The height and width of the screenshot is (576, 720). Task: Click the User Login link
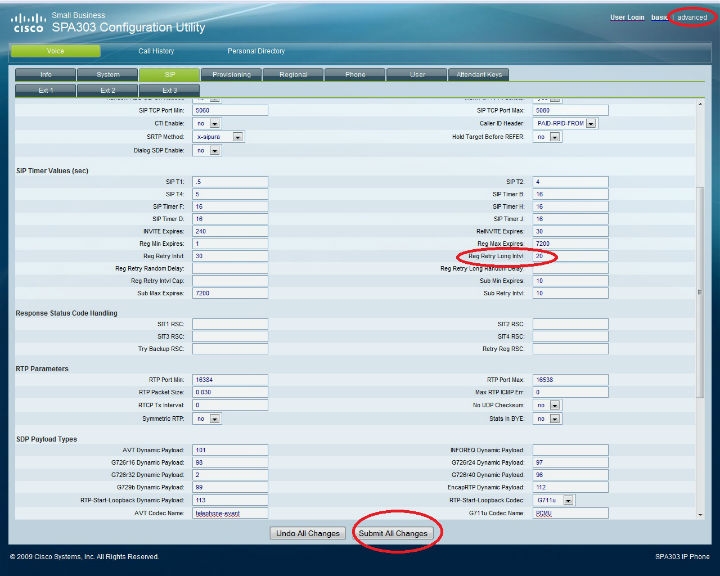628,18
